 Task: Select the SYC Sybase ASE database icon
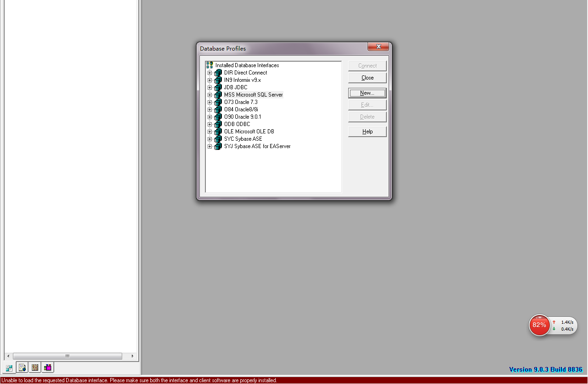point(218,139)
